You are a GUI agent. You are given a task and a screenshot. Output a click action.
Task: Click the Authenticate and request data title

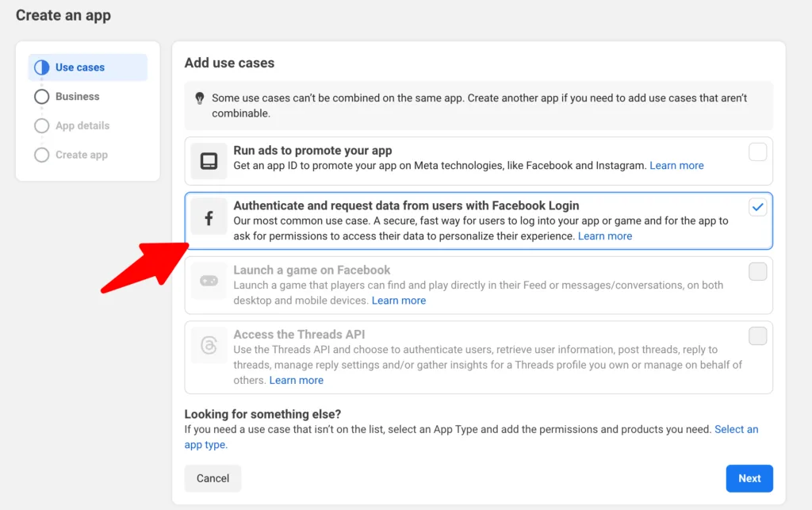point(406,205)
